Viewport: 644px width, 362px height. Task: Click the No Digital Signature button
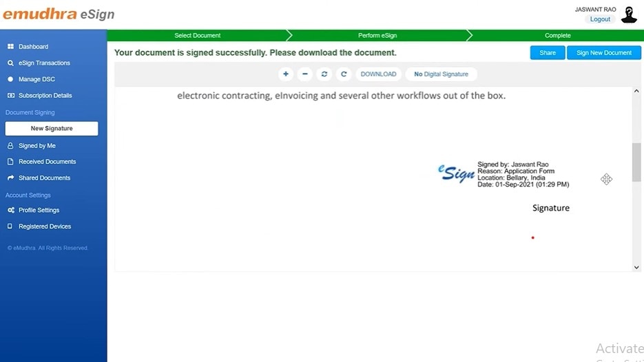point(441,74)
